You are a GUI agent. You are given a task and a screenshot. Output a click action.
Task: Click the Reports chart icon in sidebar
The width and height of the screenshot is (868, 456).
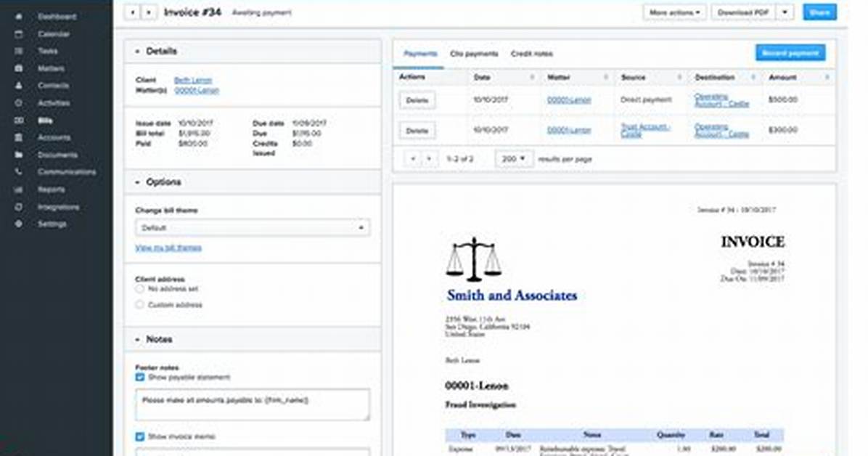coord(19,190)
